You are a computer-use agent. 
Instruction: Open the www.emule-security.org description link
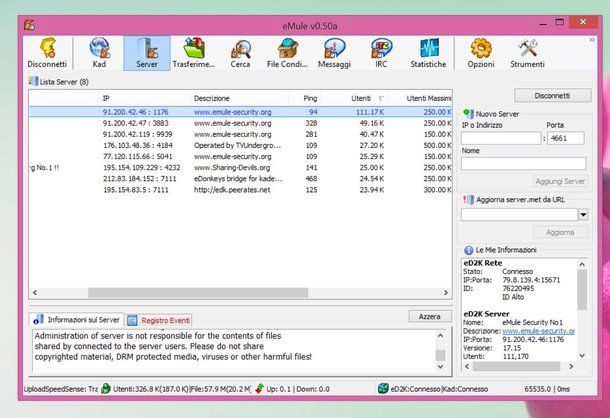click(538, 331)
